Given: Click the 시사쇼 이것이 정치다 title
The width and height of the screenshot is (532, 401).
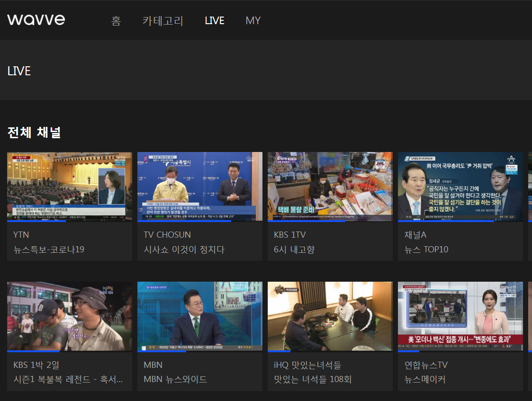Looking at the screenshot, I should [184, 250].
